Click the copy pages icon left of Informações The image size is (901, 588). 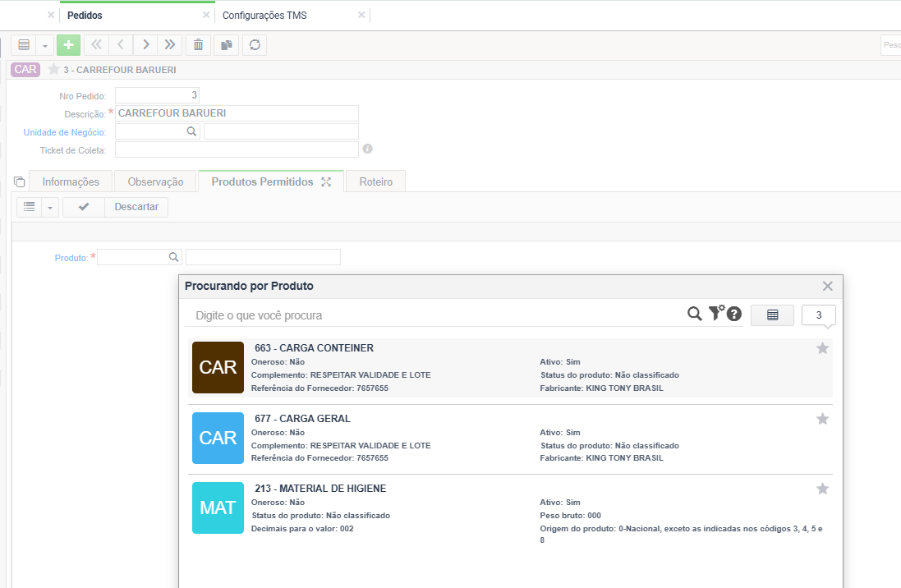click(x=20, y=181)
